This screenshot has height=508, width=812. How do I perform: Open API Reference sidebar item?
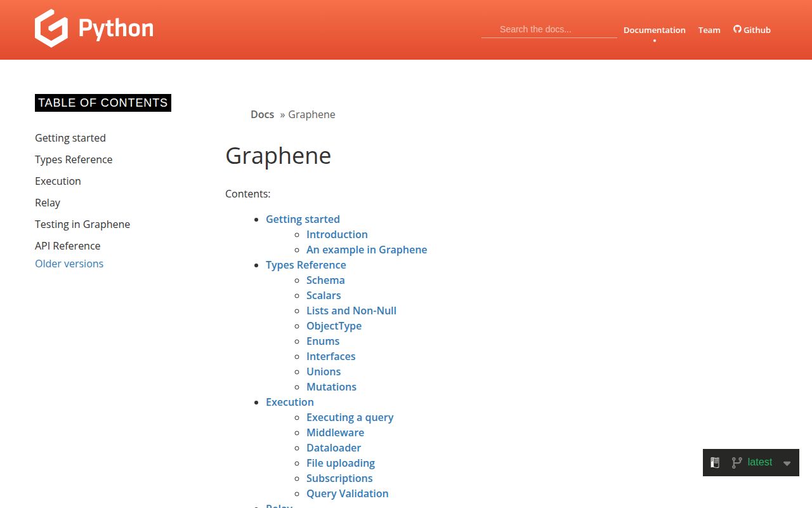(68, 246)
